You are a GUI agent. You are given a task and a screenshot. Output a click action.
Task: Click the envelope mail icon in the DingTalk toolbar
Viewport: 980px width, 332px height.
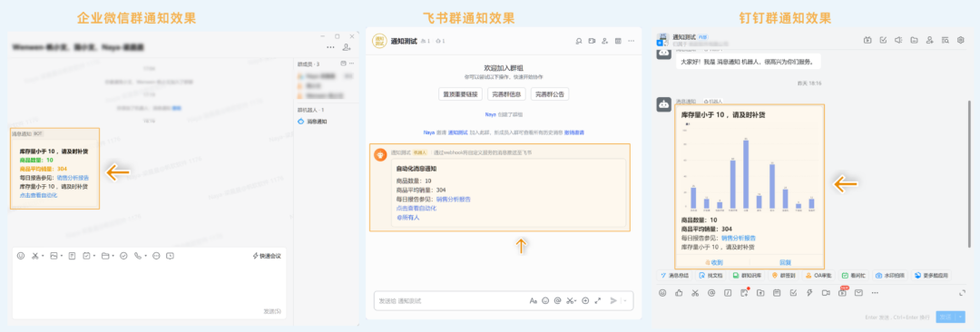tap(858, 293)
